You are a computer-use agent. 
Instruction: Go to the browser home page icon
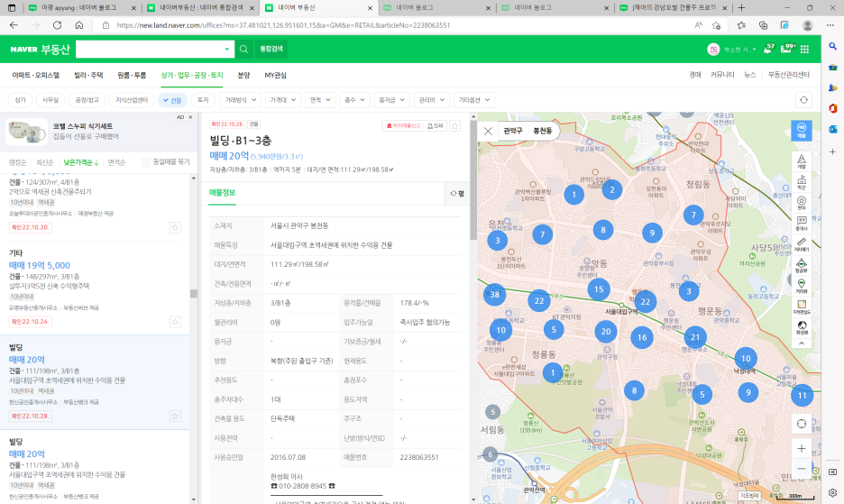click(79, 25)
